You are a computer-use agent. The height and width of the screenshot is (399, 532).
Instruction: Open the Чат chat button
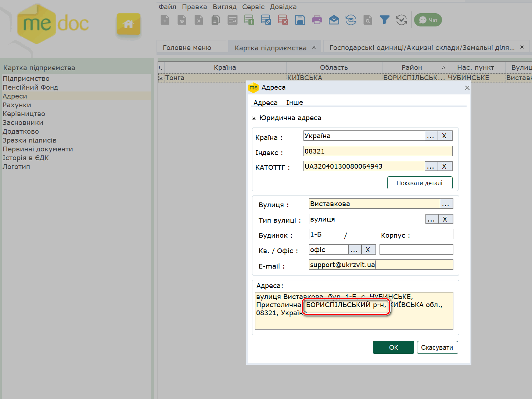click(x=428, y=20)
